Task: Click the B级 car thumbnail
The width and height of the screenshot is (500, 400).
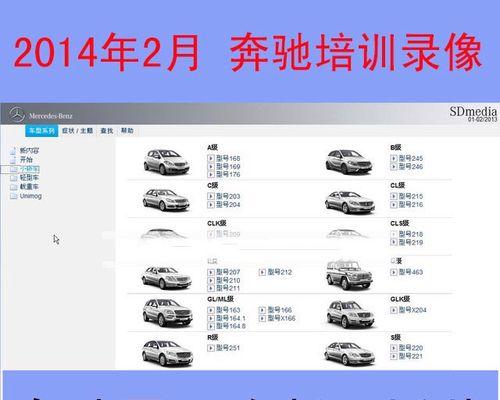Action: tap(349, 162)
